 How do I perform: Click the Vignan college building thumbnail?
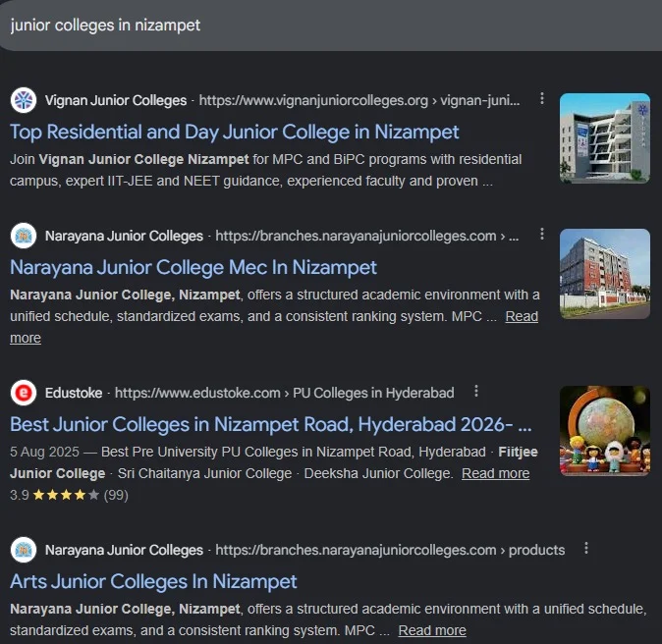pyautogui.click(x=605, y=138)
